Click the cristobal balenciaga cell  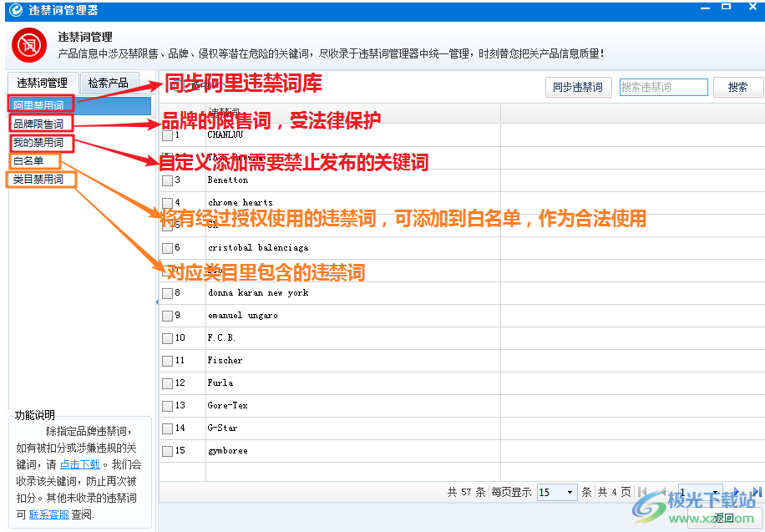coord(353,248)
